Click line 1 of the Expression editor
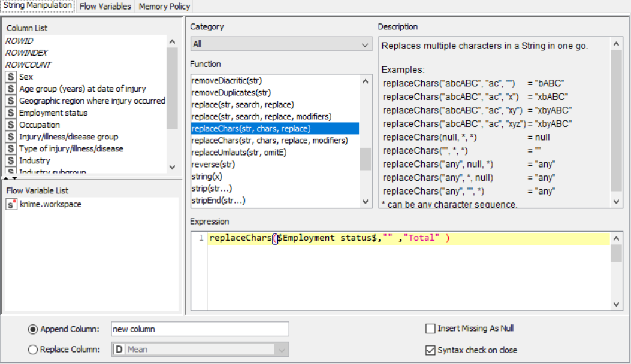Image resolution: width=631 pixels, height=364 pixels. click(x=409, y=238)
